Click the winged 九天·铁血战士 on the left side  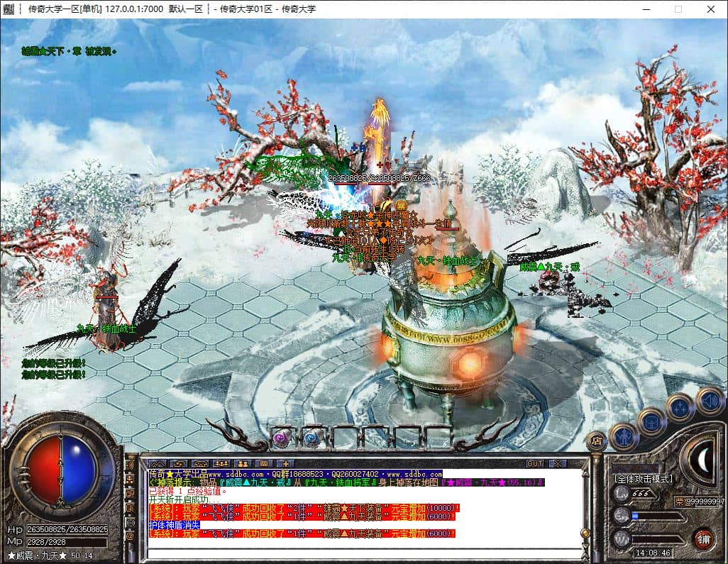[x=108, y=309]
